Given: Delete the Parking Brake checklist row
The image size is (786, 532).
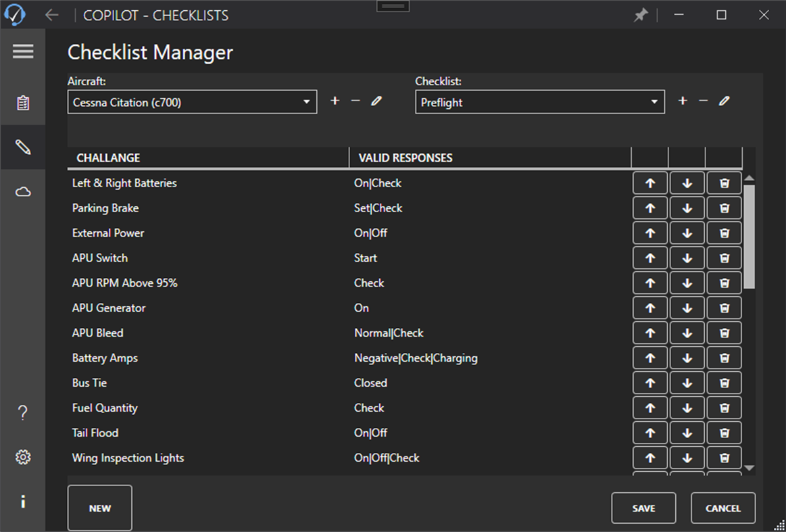Looking at the screenshot, I should (724, 208).
